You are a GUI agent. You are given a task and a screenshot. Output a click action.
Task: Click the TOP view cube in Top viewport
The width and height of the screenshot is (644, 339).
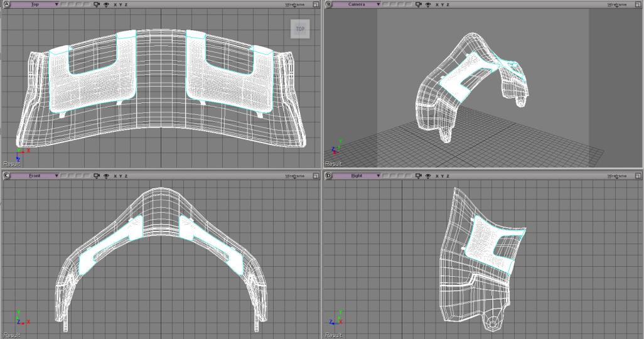point(299,29)
